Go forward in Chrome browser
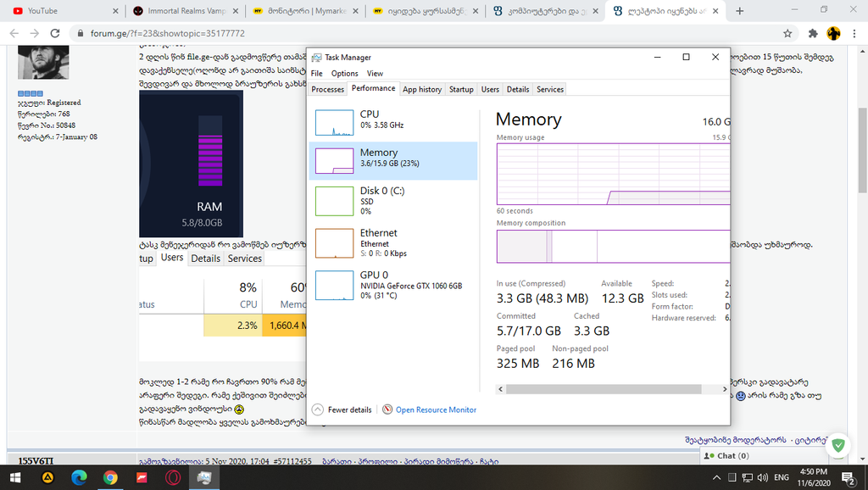 click(x=34, y=33)
